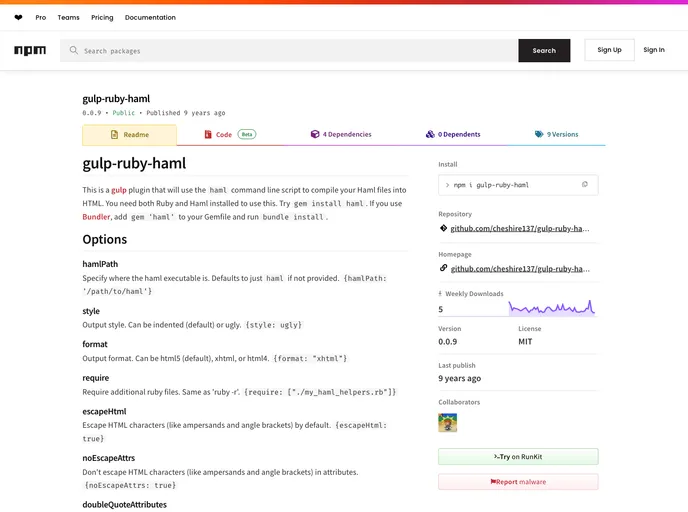
Task: Copy the npm install command icon
Action: click(584, 185)
